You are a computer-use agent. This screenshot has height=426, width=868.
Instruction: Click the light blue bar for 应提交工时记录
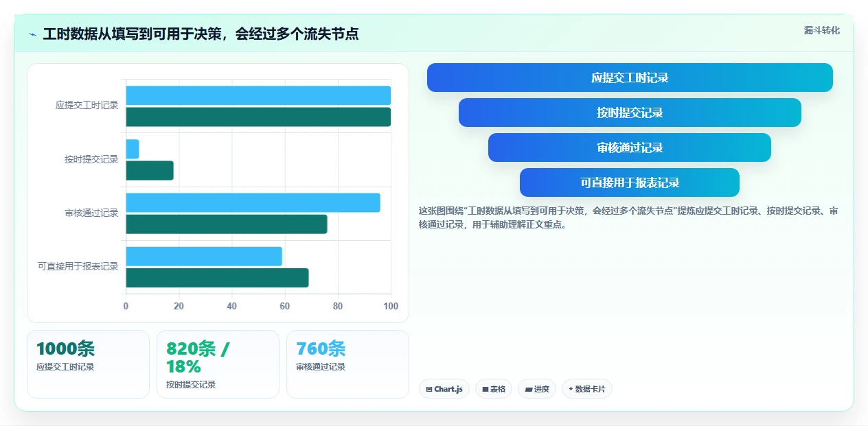[258, 95]
